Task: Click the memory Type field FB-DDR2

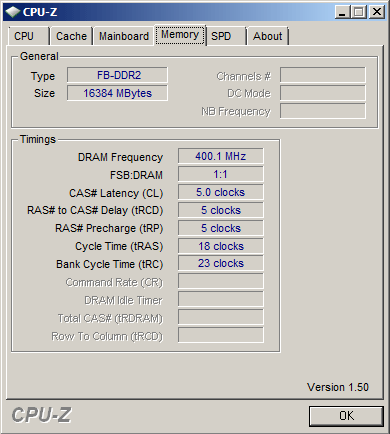Action: click(x=117, y=75)
